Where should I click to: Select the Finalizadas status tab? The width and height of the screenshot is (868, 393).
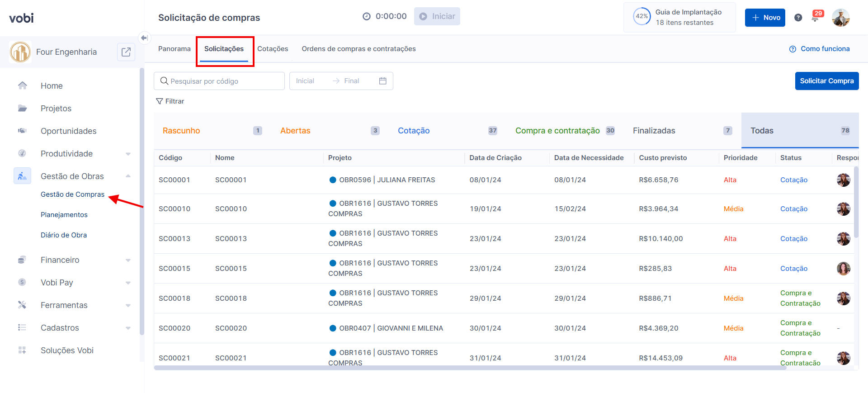pos(654,131)
